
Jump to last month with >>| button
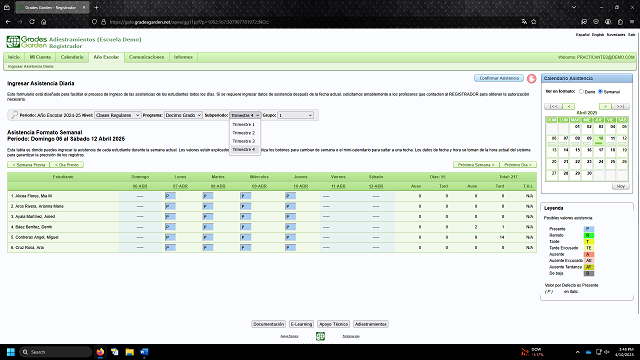[x=620, y=107]
